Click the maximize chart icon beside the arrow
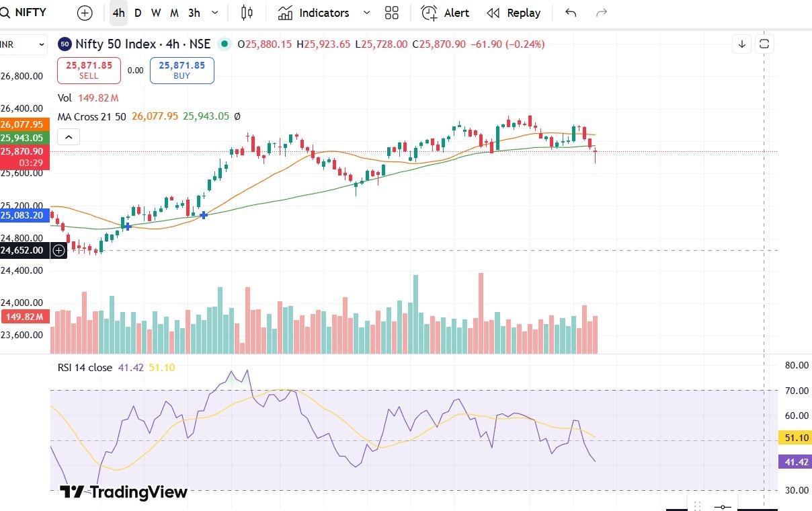812x511 pixels. click(x=764, y=44)
